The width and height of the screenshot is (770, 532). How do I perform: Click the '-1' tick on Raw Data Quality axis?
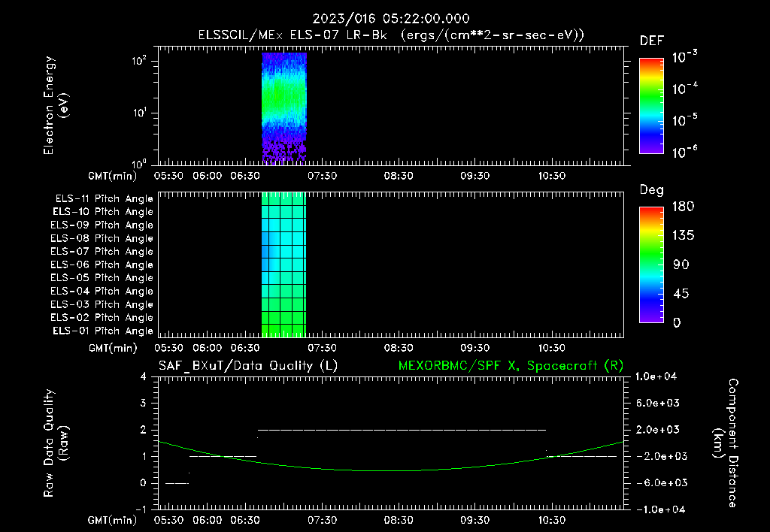tap(141, 510)
